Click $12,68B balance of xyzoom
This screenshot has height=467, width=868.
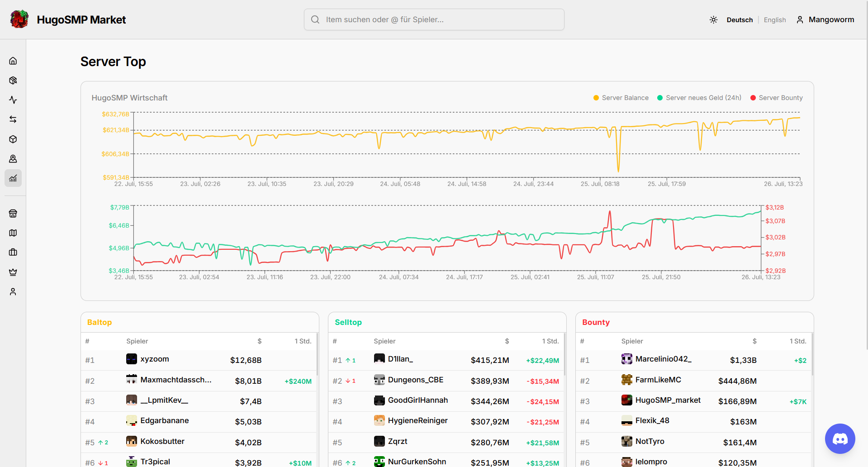(x=246, y=360)
